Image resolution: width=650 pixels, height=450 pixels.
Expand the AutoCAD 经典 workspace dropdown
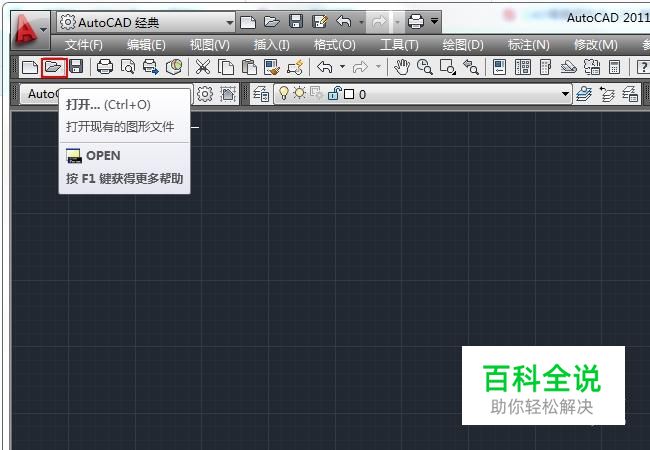(x=230, y=22)
